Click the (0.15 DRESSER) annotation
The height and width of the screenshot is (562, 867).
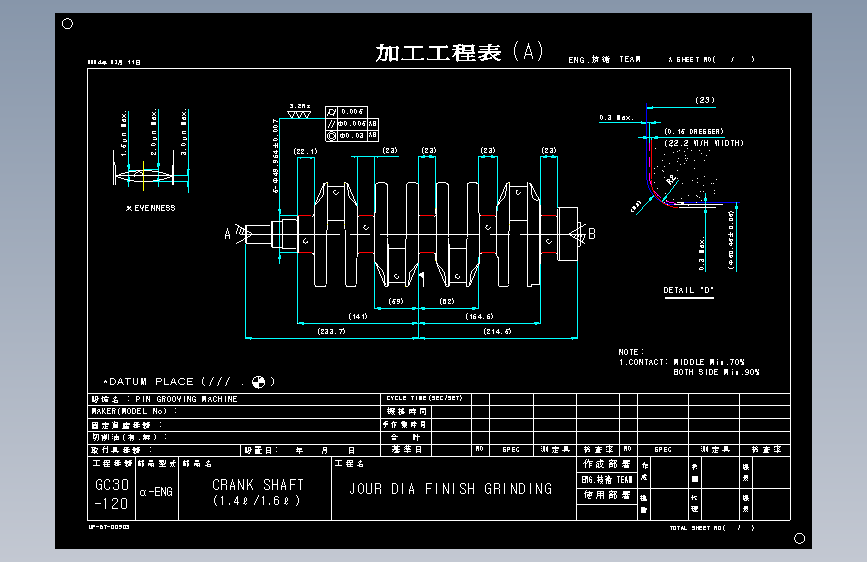693,132
